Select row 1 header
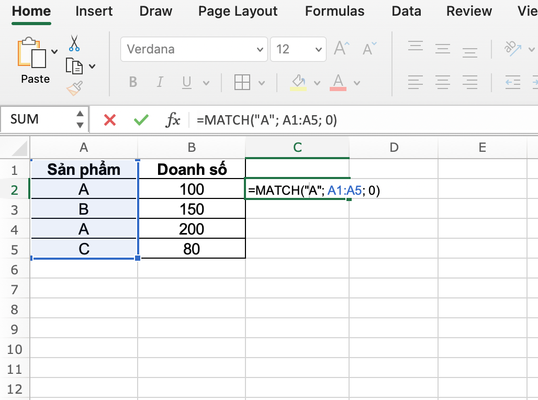Viewport: 538px width, 400px height. tap(14, 170)
